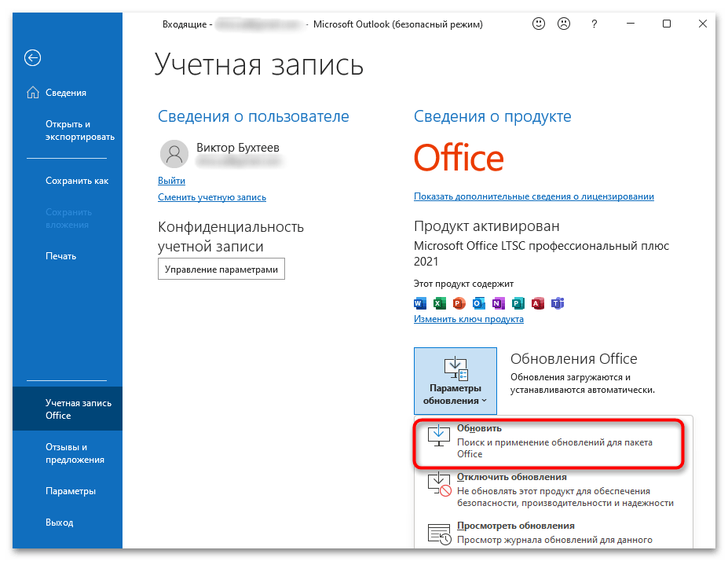Click the Publisher app icon
This screenshot has width=728, height=561.
coord(518,303)
